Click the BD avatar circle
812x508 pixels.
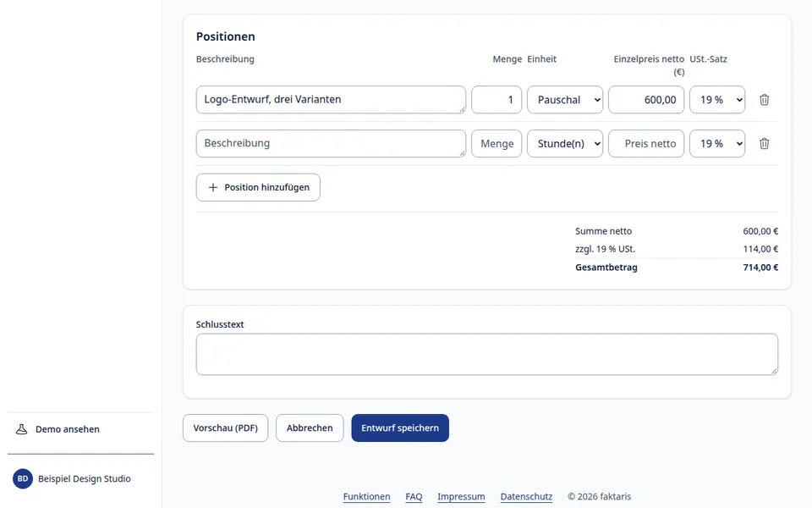point(23,478)
